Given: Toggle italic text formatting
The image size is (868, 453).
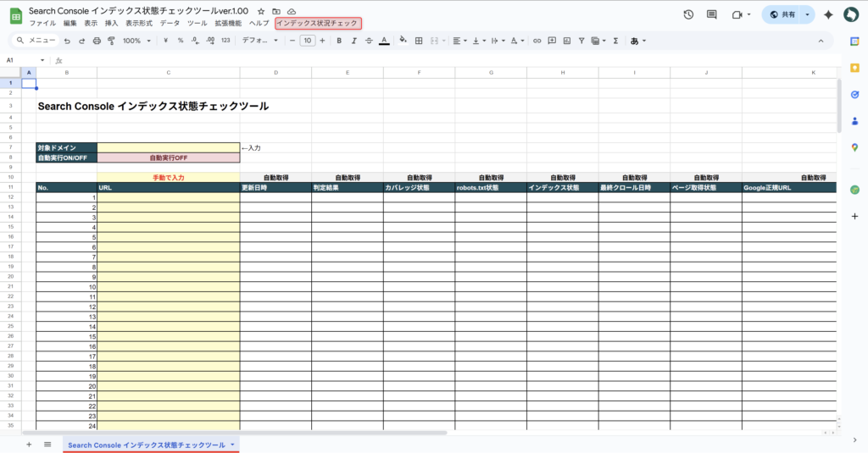Looking at the screenshot, I should click(353, 41).
